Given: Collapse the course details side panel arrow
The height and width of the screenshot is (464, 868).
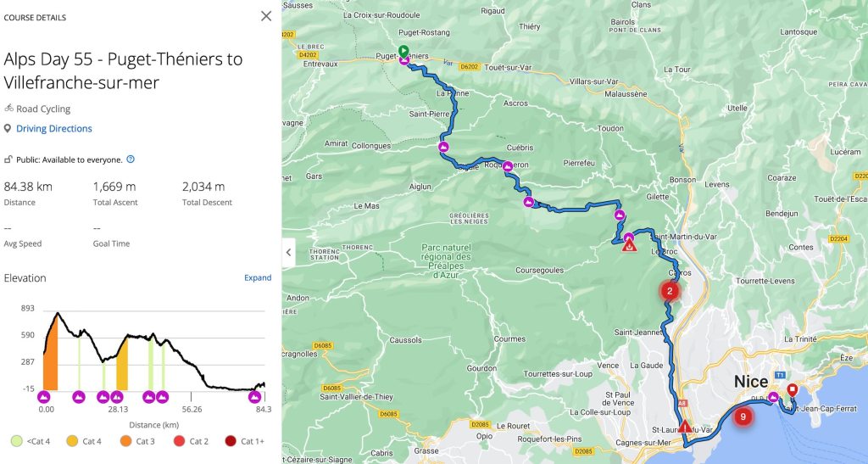Looking at the screenshot, I should (x=289, y=252).
